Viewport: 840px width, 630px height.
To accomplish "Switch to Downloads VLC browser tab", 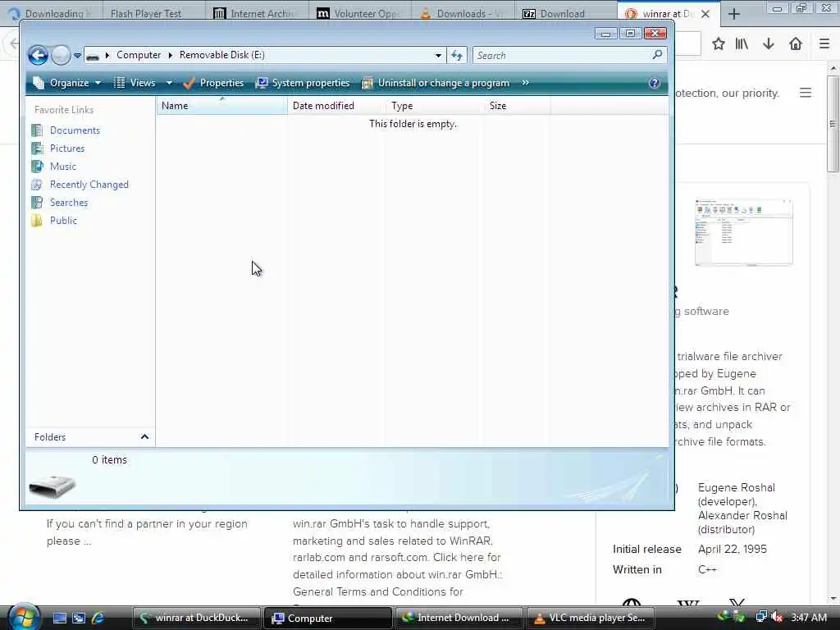I will [463, 14].
